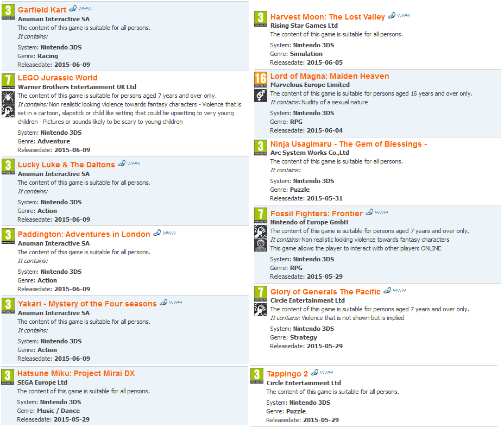Open the Hatsune Miku: Project Mirai DX title
The image size is (504, 427).
coord(76,373)
